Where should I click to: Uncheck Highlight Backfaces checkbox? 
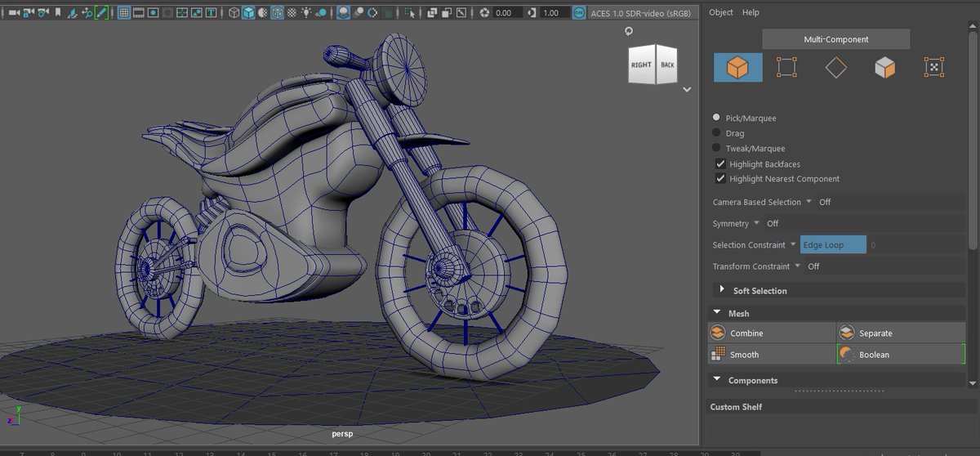tap(720, 164)
